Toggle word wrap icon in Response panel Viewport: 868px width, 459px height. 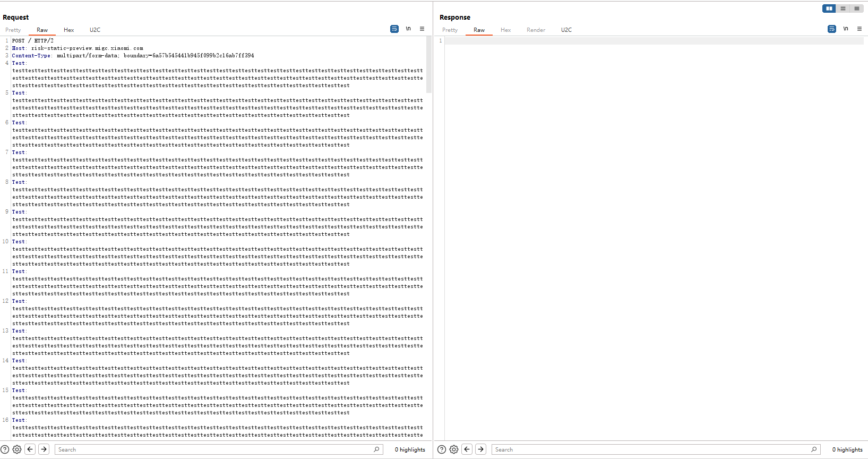point(832,29)
